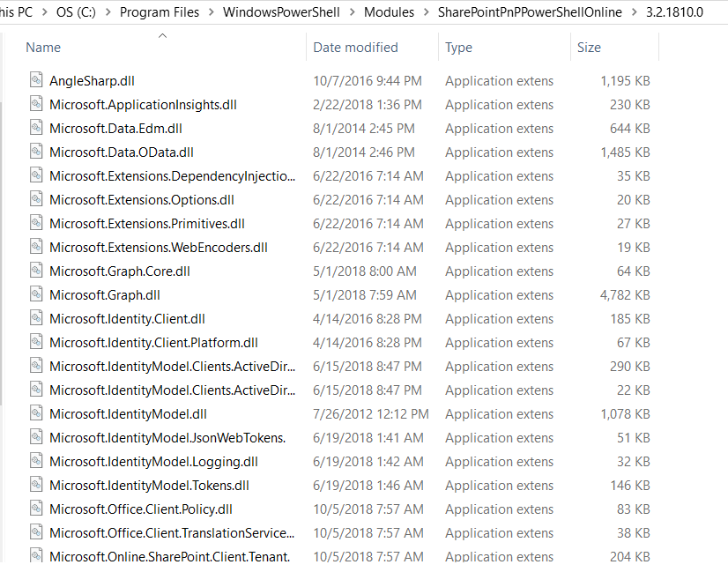
Task: Sort files by the Size column header
Action: pyautogui.click(x=589, y=48)
